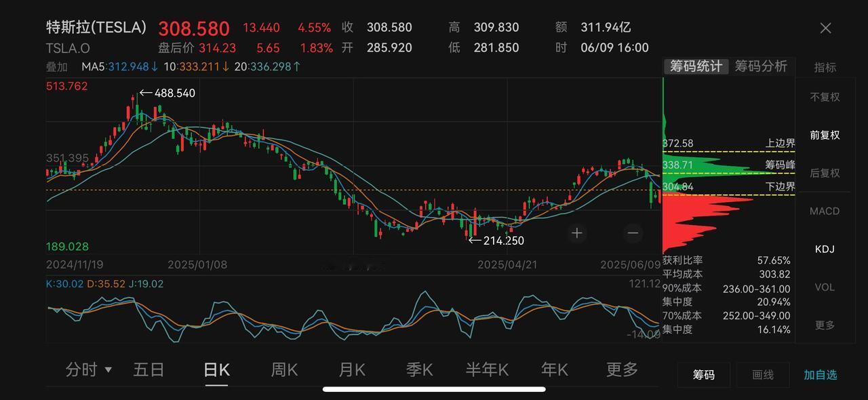The width and height of the screenshot is (868, 400).
Task: Switch to 季K timeframe tab
Action: pyautogui.click(x=419, y=369)
